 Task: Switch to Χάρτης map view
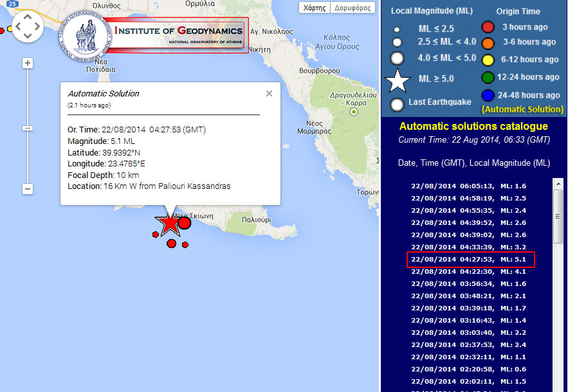[x=315, y=8]
